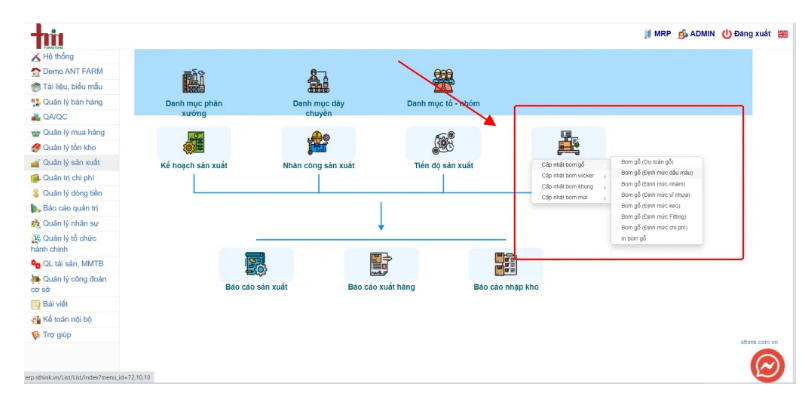This screenshot has width=802, height=396.
Task: Click the Tiến độ sản xuất label
Action: (x=443, y=166)
